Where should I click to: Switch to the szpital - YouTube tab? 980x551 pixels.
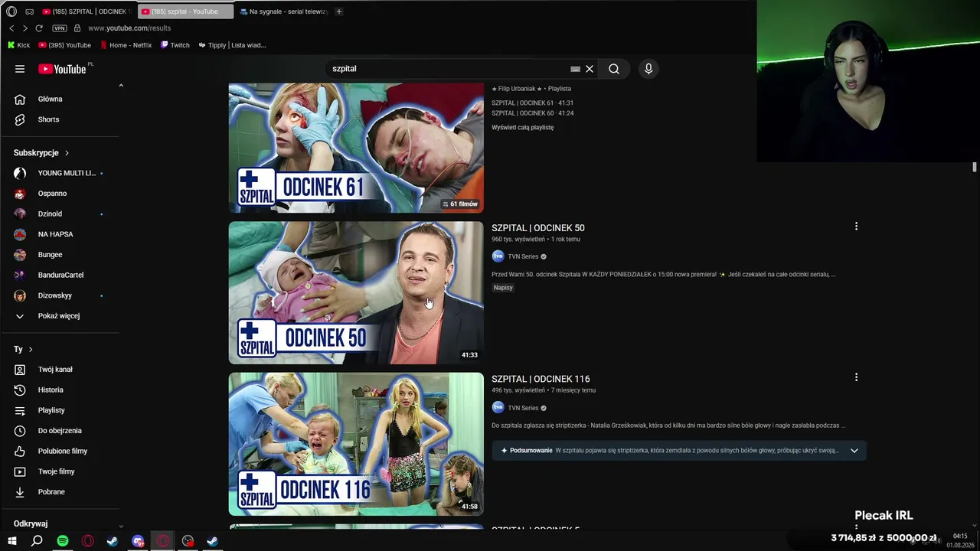(185, 11)
